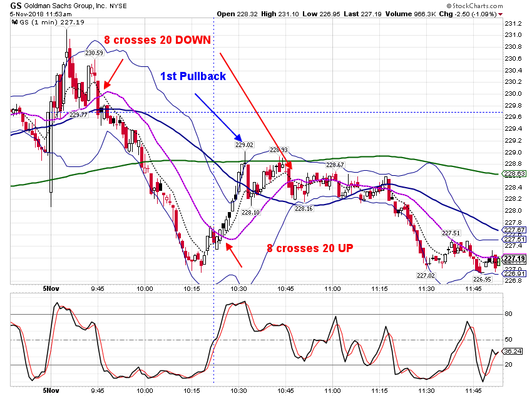The width and height of the screenshot is (532, 396).
Task: Click the "9:45" time label below the oscillator panel
Action: point(98,390)
